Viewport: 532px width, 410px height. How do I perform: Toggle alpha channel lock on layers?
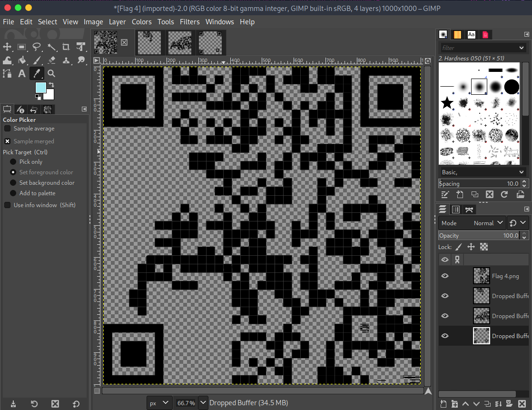pos(484,247)
